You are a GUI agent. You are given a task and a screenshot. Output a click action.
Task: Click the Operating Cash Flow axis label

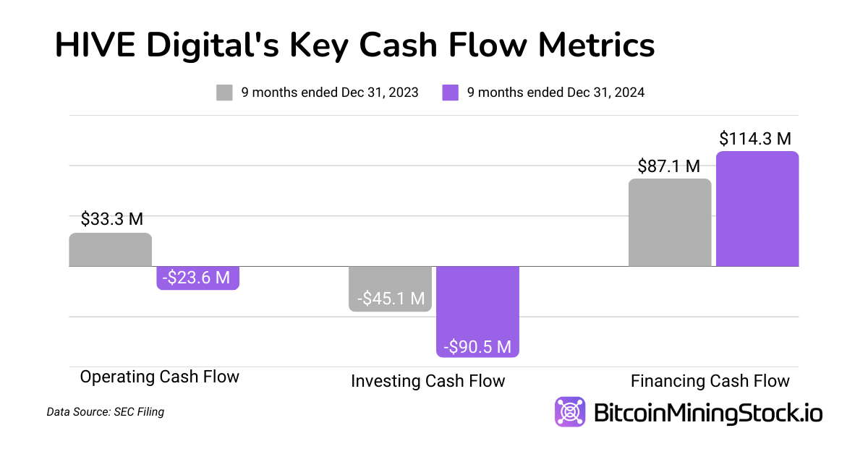(159, 377)
